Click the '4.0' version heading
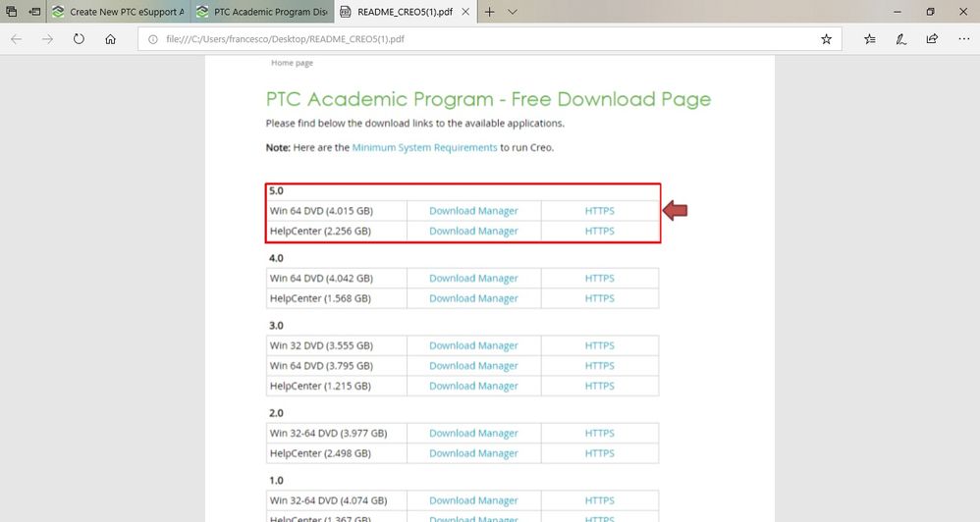This screenshot has width=980, height=522. click(276, 258)
